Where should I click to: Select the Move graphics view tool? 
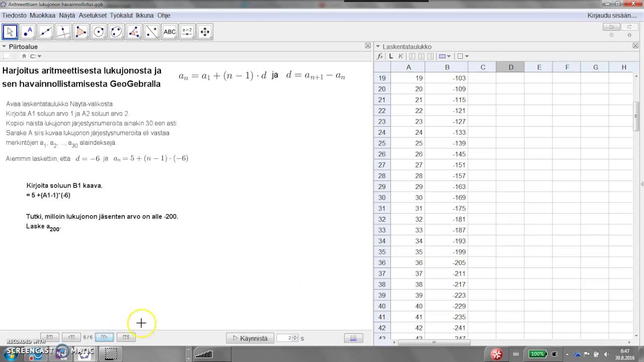(205, 32)
